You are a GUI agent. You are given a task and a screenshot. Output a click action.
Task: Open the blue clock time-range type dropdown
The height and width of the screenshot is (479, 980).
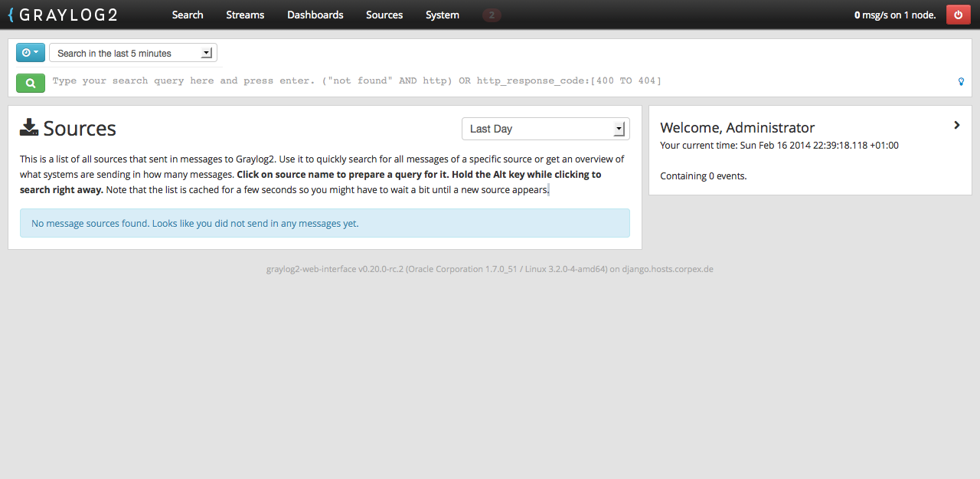point(31,53)
